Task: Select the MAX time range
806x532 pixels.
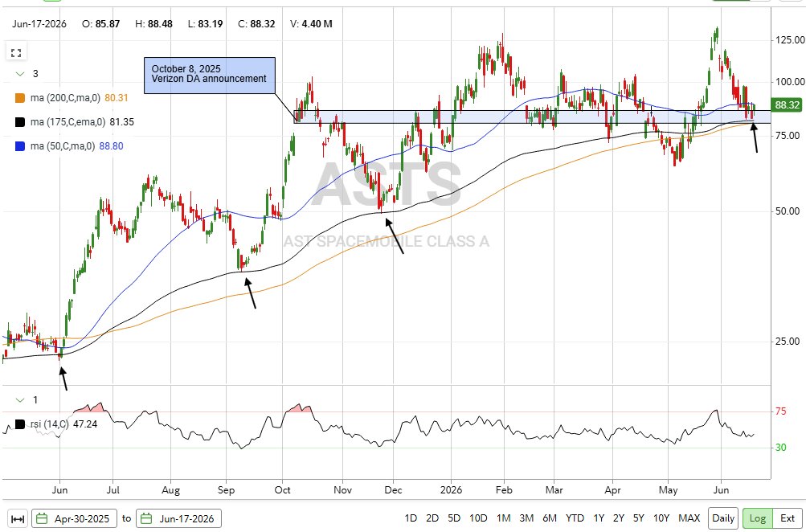Action: (689, 518)
